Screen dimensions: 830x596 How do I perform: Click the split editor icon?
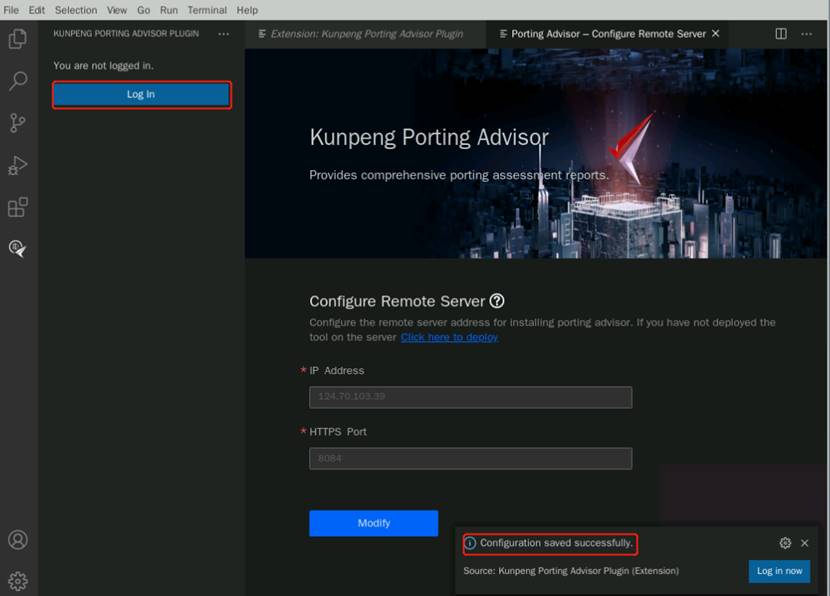[781, 34]
